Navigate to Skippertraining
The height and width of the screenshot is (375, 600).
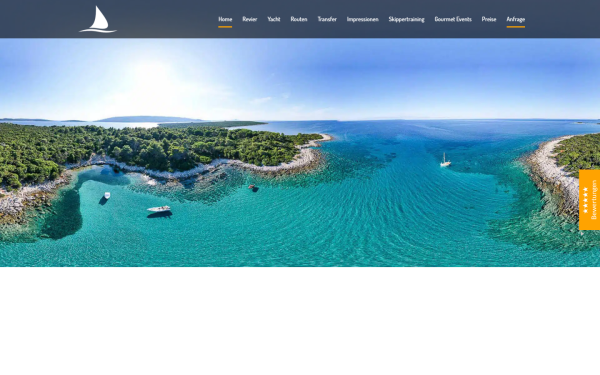[x=406, y=19]
